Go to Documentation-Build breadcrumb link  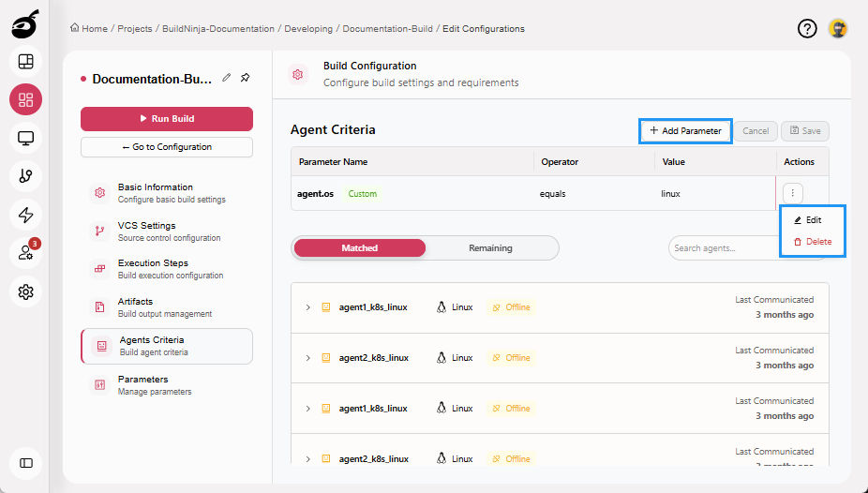click(387, 29)
